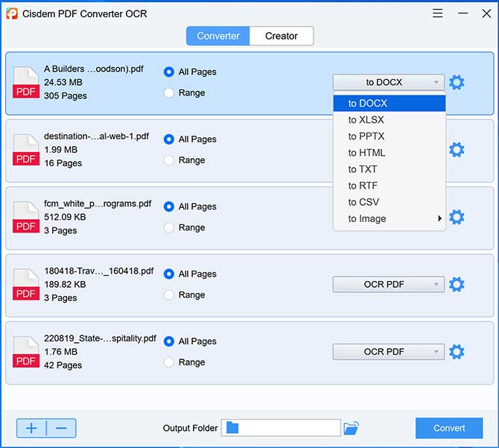
Task: Open settings gear for A Builders file
Action: [x=457, y=83]
